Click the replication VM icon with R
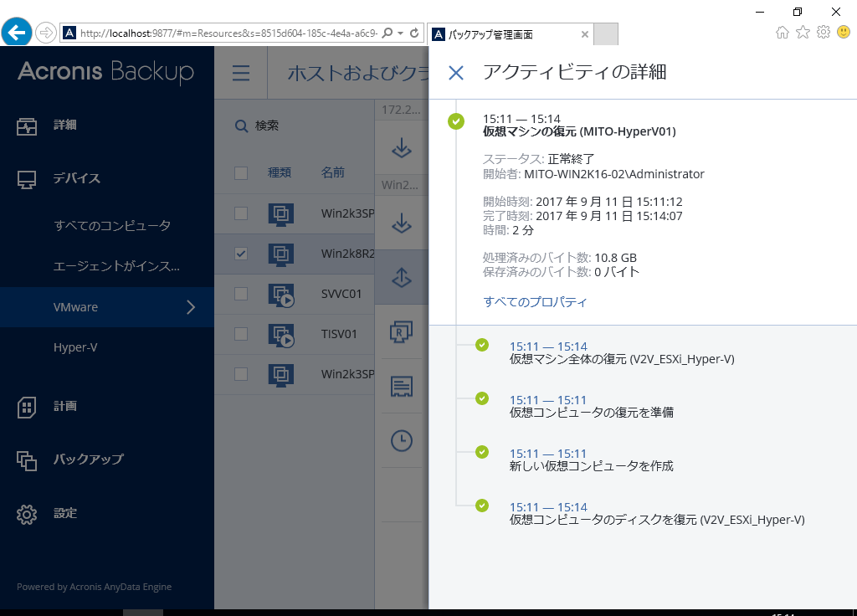The height and width of the screenshot is (616, 857). [401, 331]
